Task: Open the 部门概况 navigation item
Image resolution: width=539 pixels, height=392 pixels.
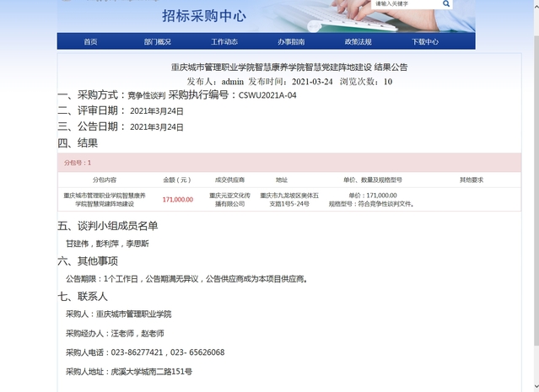Action: (x=158, y=42)
